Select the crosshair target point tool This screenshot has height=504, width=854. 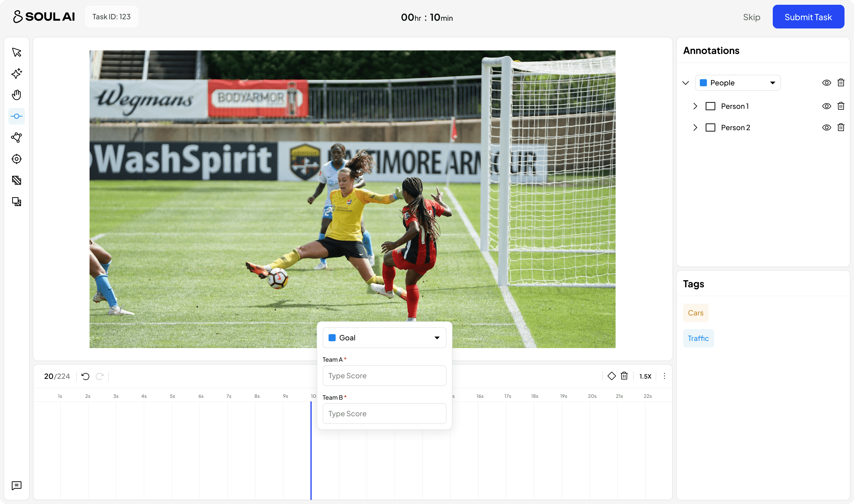tap(17, 159)
